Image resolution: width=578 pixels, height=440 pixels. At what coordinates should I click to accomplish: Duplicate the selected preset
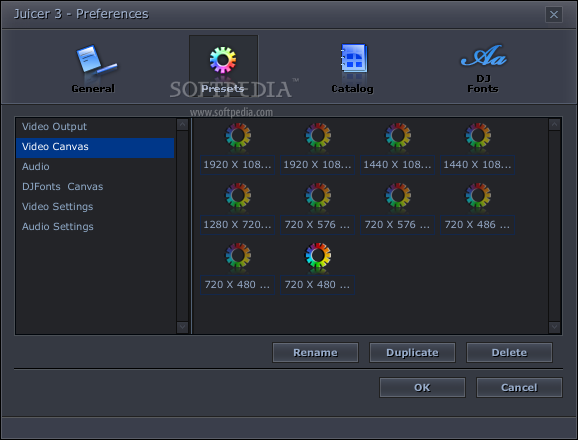[412, 353]
